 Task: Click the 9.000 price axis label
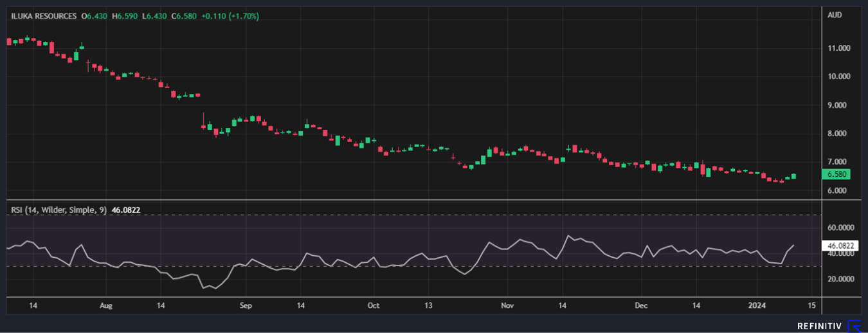point(838,105)
